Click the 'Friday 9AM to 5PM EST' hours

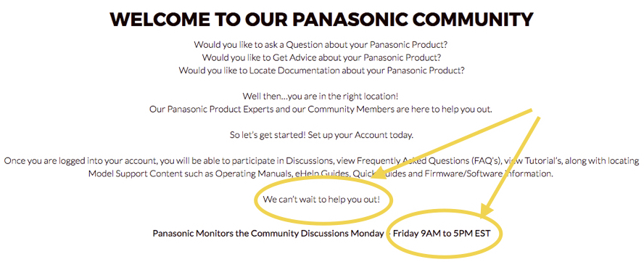click(x=442, y=233)
